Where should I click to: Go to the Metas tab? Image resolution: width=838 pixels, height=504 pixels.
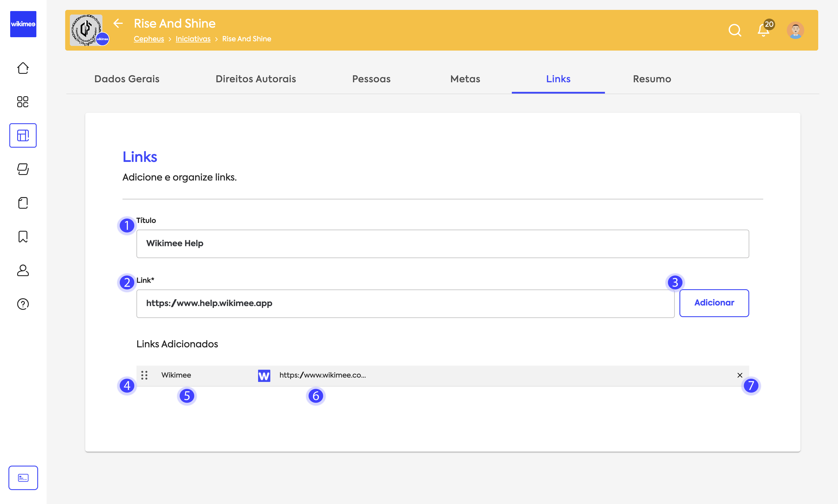(465, 79)
